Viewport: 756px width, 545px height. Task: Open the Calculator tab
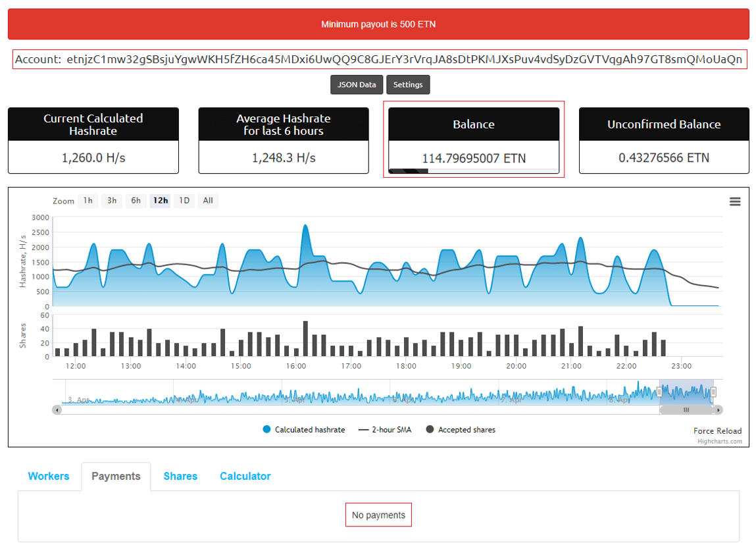(245, 477)
